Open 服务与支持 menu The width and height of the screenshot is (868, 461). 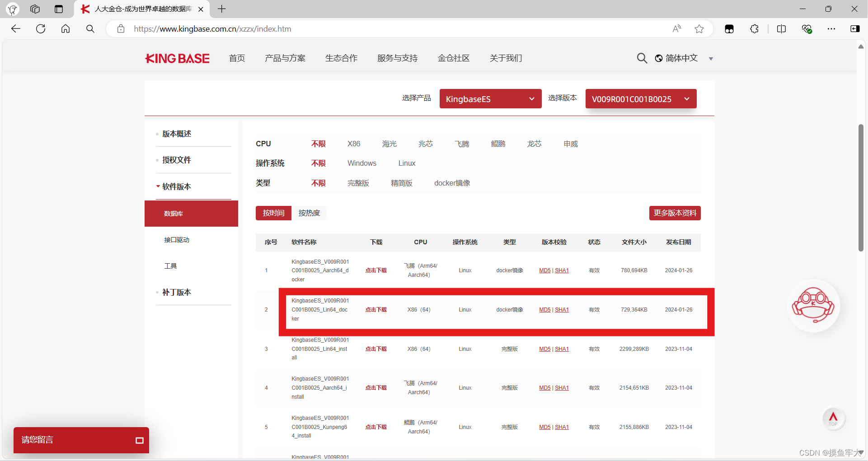[x=397, y=58]
